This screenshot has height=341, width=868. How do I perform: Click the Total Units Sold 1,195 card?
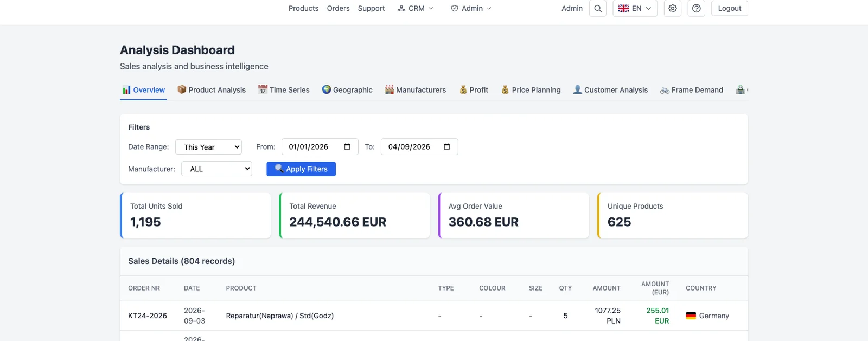(x=195, y=216)
